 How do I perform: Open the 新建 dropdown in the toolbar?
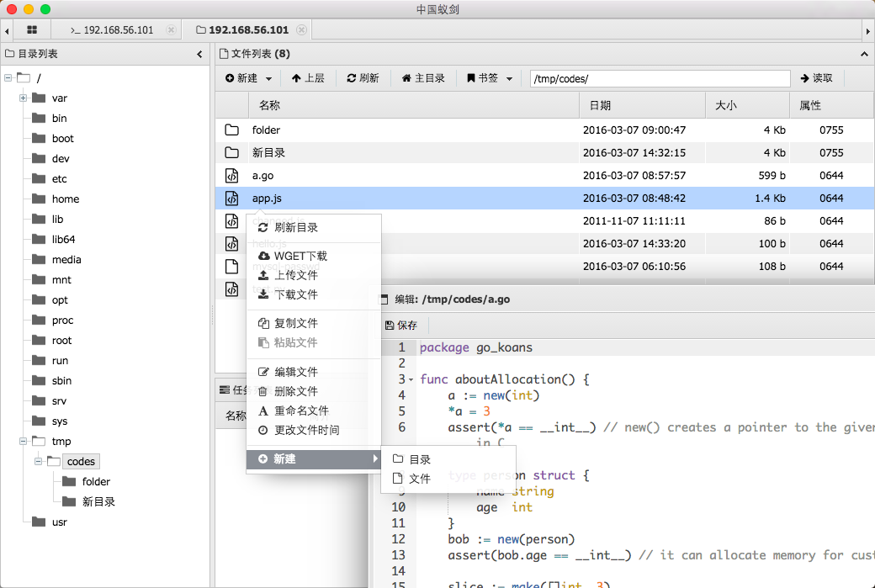[249, 78]
